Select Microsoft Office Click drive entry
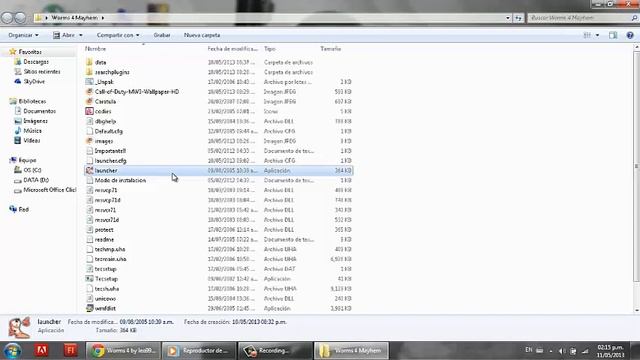The image size is (640, 360). tap(49, 190)
